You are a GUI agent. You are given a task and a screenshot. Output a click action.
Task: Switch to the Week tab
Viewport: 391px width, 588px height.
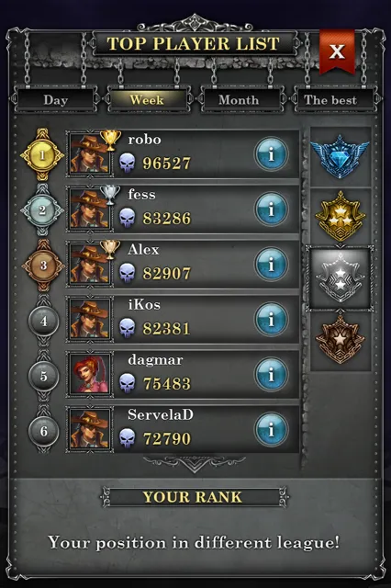pyautogui.click(x=147, y=100)
